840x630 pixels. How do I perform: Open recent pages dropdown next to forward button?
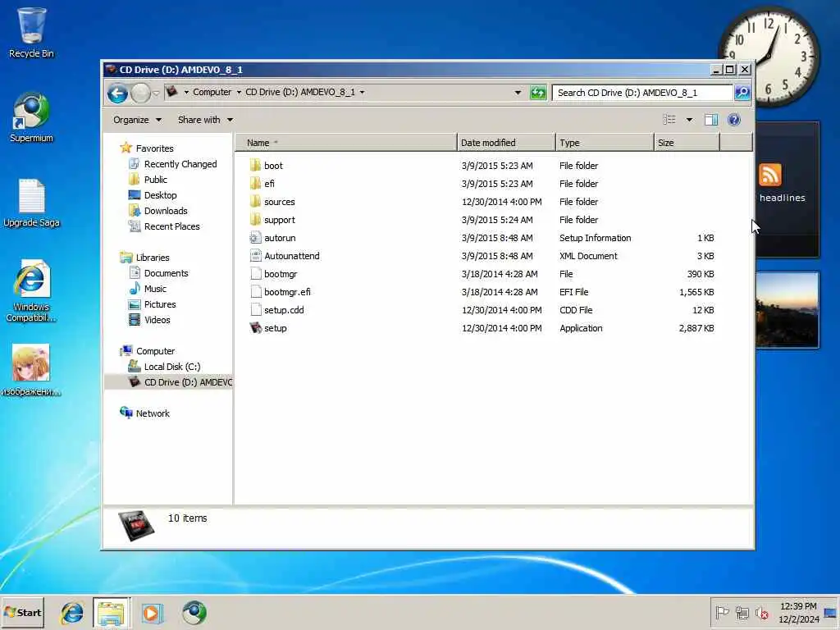[156, 94]
